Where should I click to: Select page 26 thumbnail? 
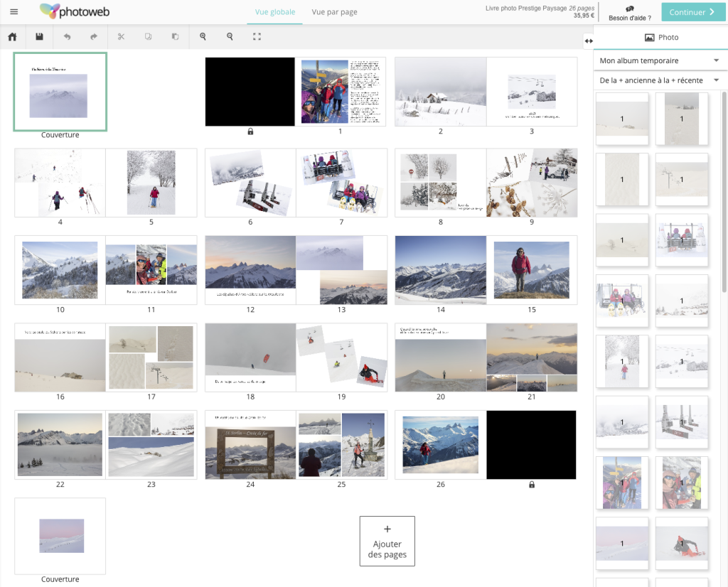(x=441, y=445)
